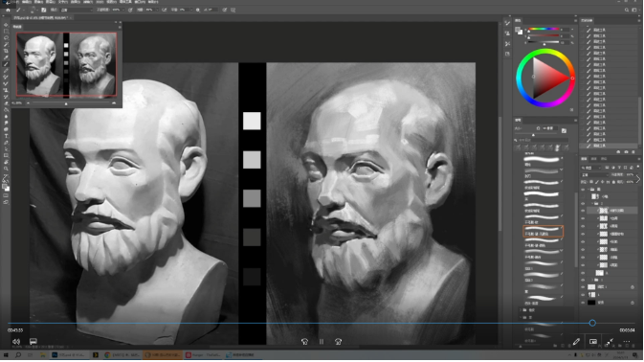
Task: Toggle the airbrush button beside the Flow field
Action: click(x=165, y=10)
